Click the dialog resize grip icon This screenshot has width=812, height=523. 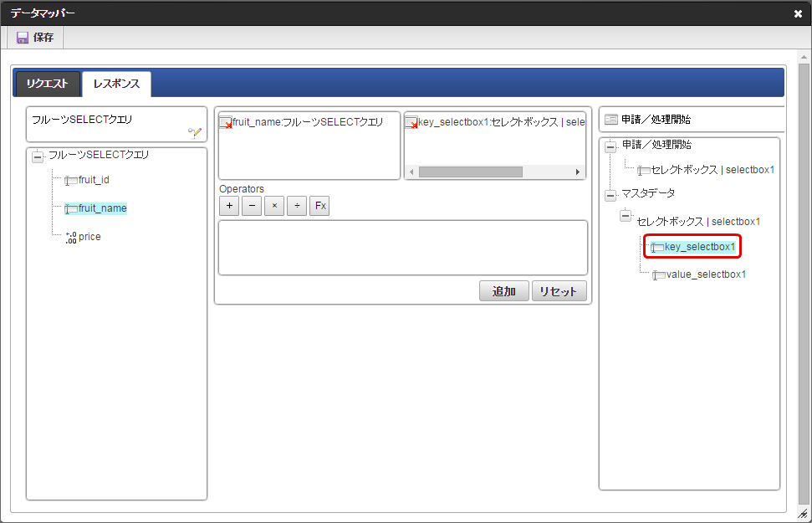(803, 514)
